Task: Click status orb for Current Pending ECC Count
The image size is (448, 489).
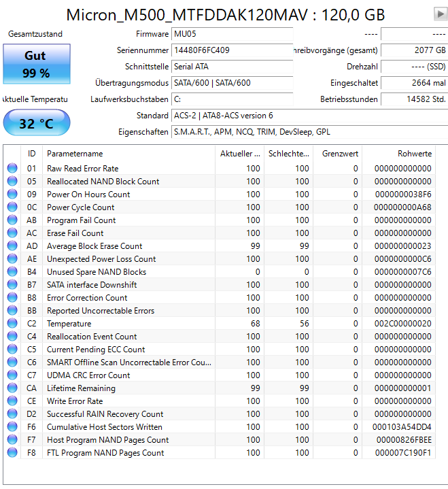Action: pyautogui.click(x=12, y=350)
